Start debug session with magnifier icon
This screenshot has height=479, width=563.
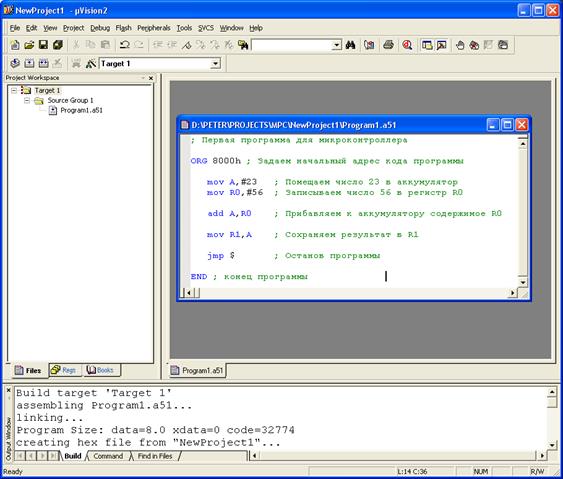click(407, 45)
